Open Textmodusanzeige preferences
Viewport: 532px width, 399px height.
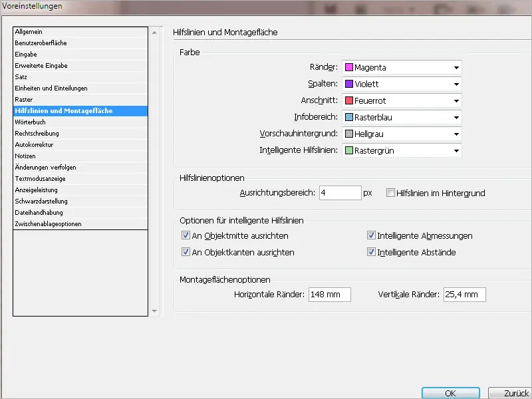pos(80,179)
